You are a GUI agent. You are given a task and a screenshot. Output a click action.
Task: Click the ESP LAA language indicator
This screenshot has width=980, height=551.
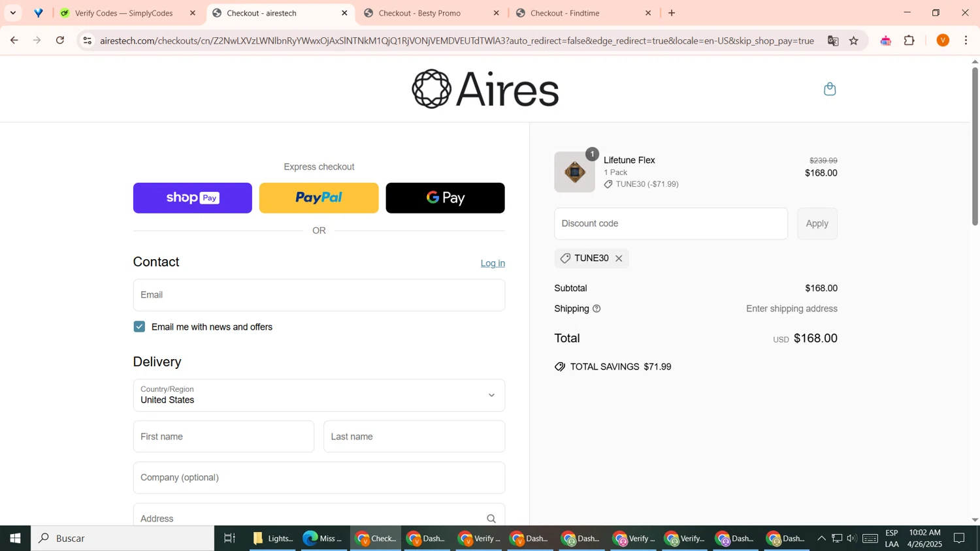(x=892, y=539)
